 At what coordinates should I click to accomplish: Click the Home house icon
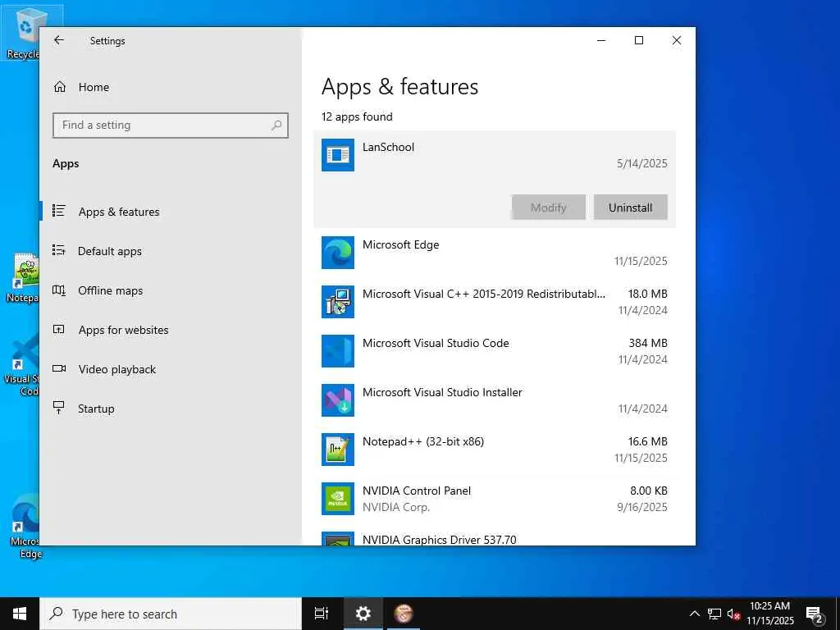(x=59, y=87)
